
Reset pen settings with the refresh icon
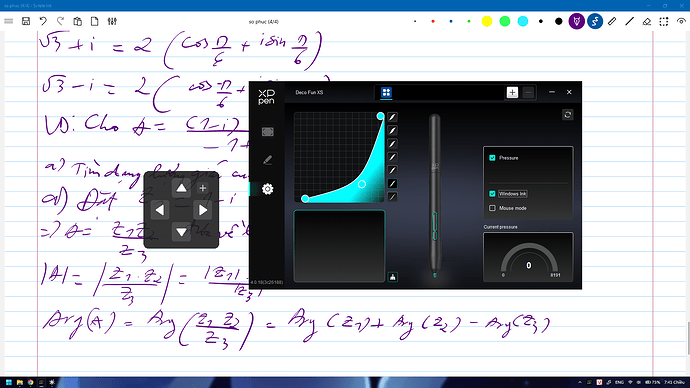click(x=568, y=115)
